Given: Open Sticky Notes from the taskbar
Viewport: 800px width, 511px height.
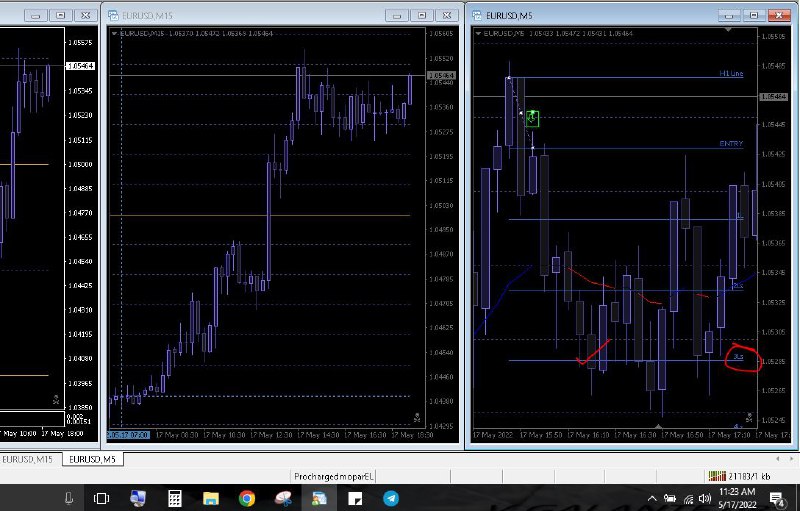Looking at the screenshot, I should click(x=355, y=498).
